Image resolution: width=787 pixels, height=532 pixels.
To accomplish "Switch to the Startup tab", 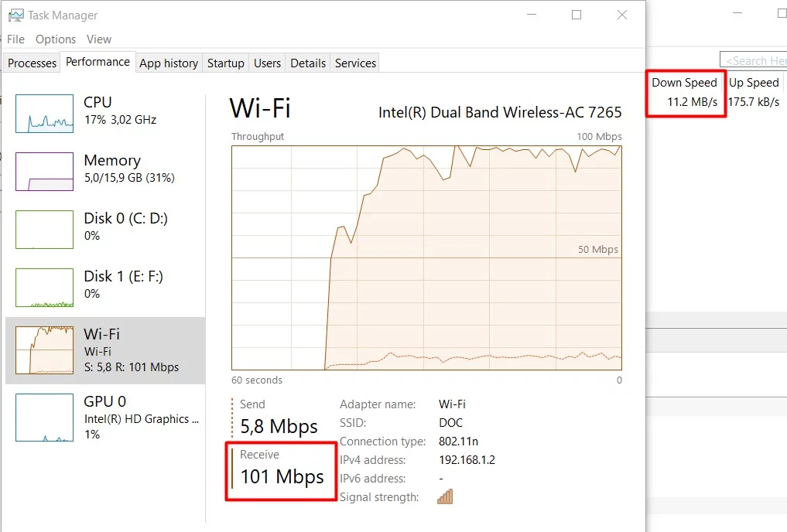I will (225, 63).
